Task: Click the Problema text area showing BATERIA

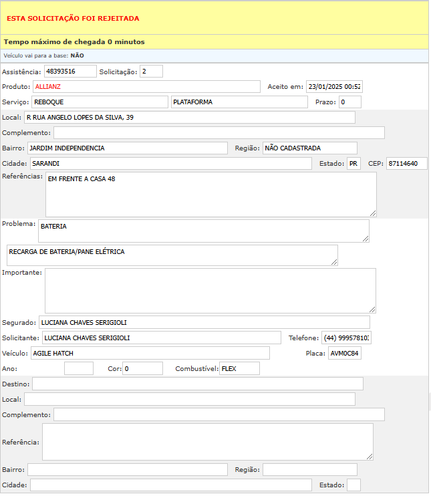Action: pos(204,231)
